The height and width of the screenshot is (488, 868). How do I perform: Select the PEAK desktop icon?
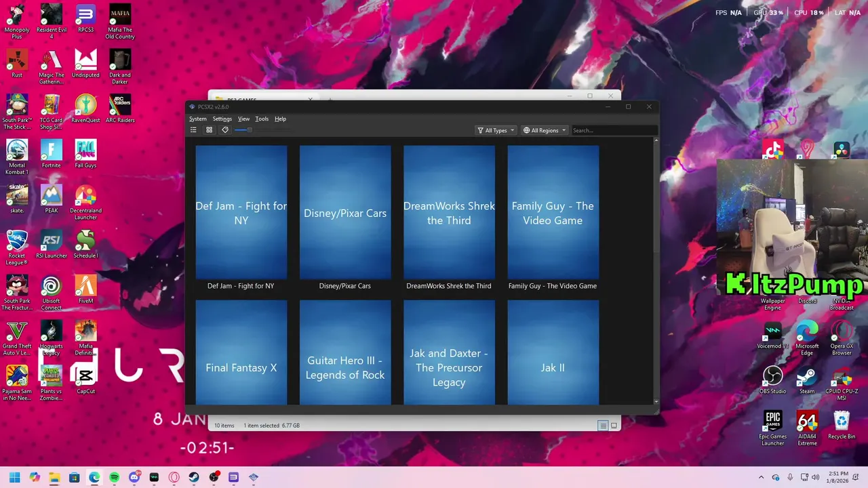(52, 199)
